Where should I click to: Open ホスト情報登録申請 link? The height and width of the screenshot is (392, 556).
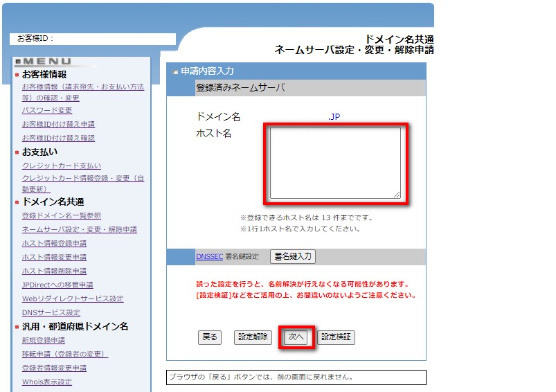(x=54, y=243)
